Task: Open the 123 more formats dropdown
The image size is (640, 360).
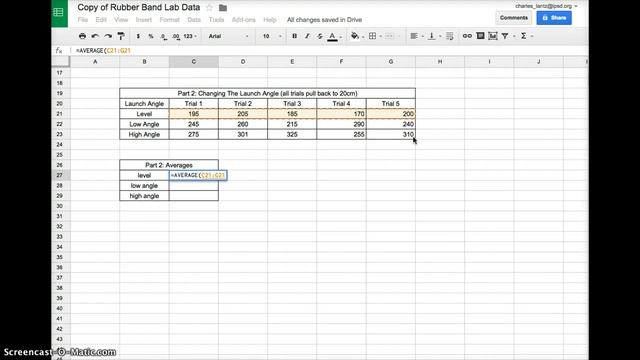Action: pyautogui.click(x=190, y=36)
